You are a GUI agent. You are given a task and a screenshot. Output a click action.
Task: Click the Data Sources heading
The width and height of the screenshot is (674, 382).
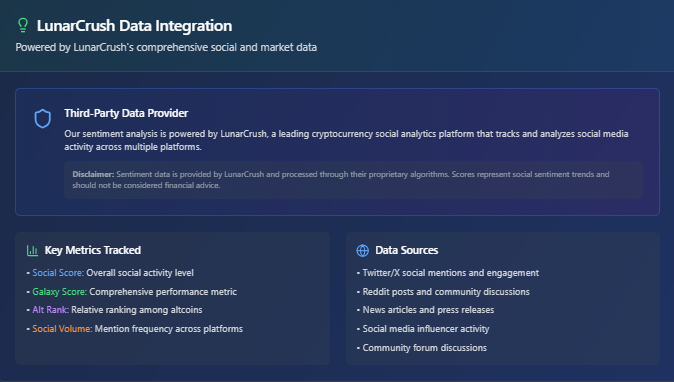[x=407, y=250]
